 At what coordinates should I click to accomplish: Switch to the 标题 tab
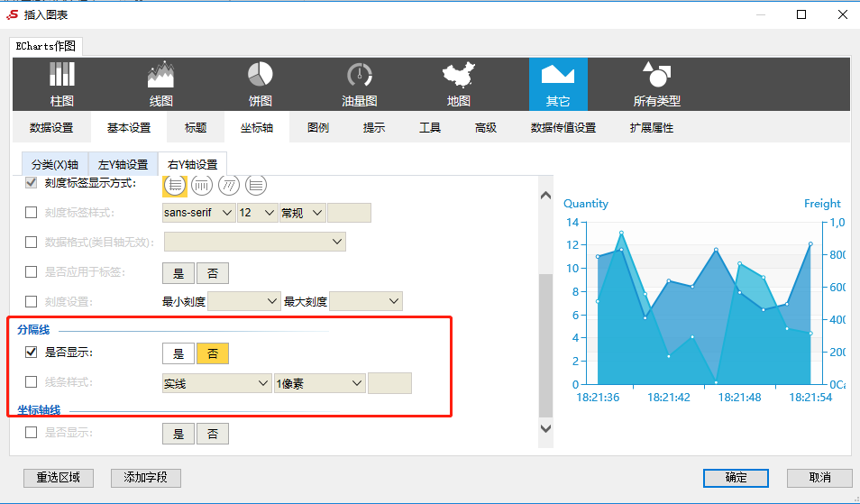pos(196,128)
